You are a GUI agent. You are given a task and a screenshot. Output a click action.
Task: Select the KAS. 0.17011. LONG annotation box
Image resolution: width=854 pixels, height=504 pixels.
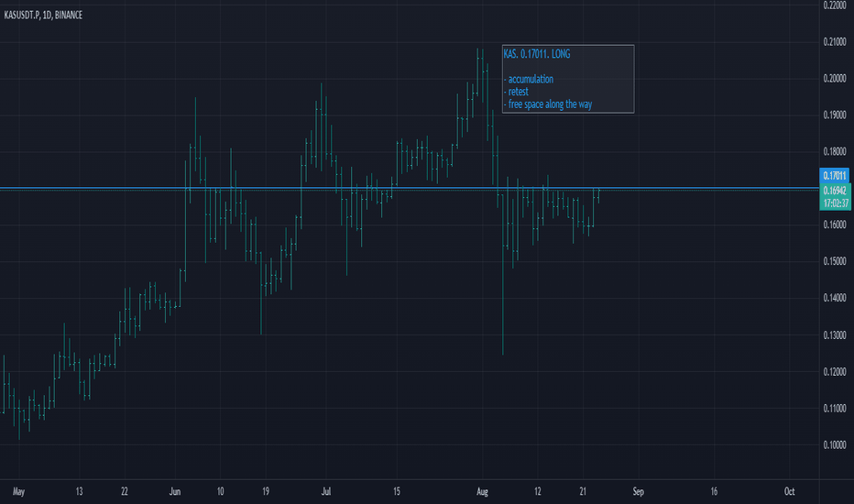pos(568,79)
